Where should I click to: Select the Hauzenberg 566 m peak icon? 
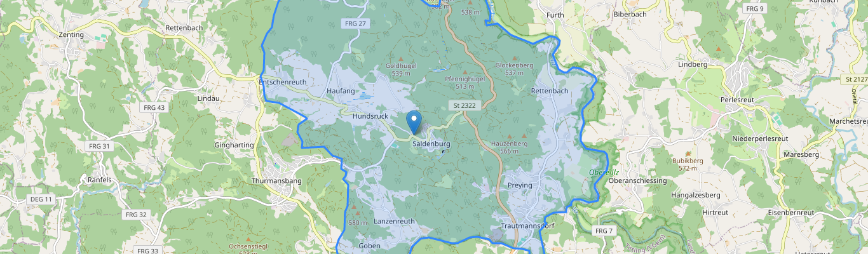[524, 136]
